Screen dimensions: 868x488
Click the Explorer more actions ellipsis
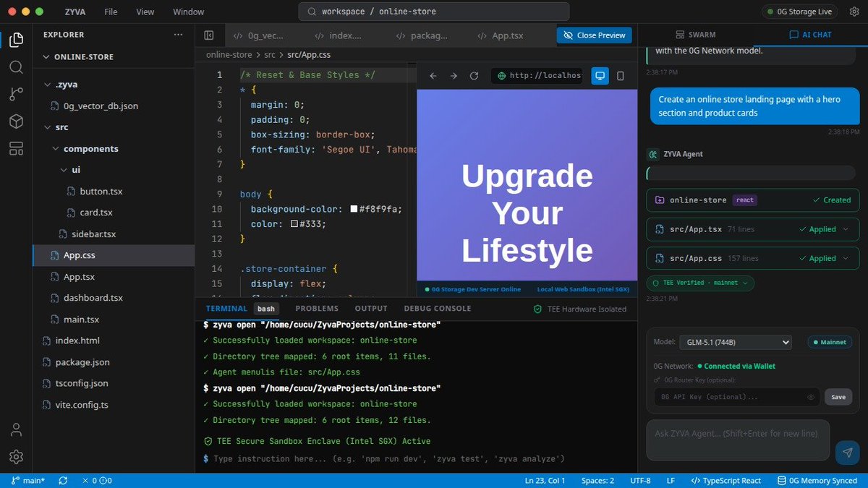(x=179, y=35)
